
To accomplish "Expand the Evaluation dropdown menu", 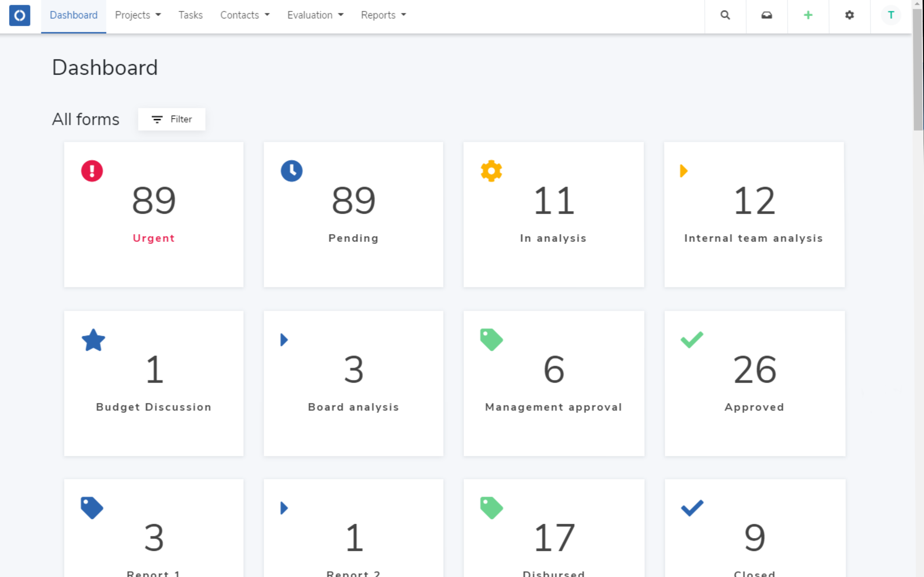I will [x=315, y=15].
